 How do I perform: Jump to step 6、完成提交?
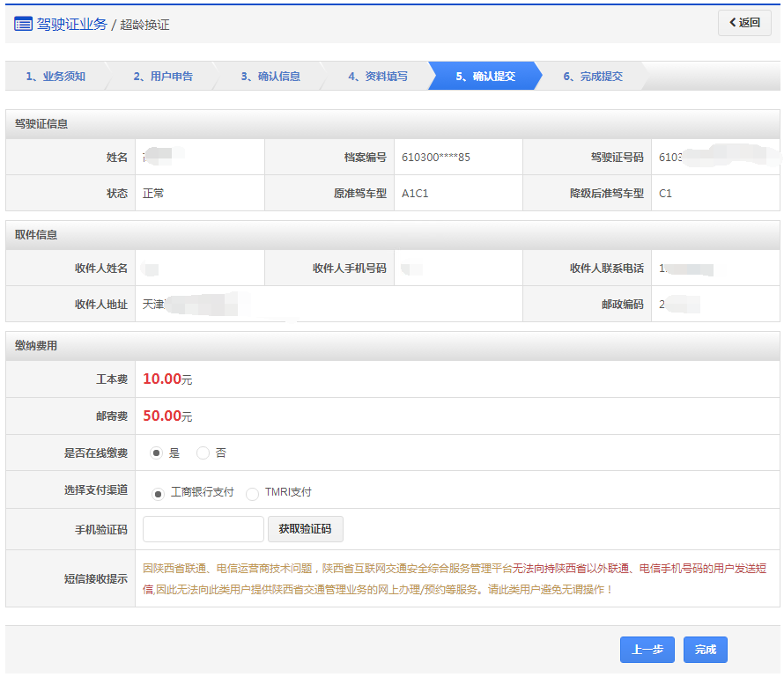click(593, 77)
